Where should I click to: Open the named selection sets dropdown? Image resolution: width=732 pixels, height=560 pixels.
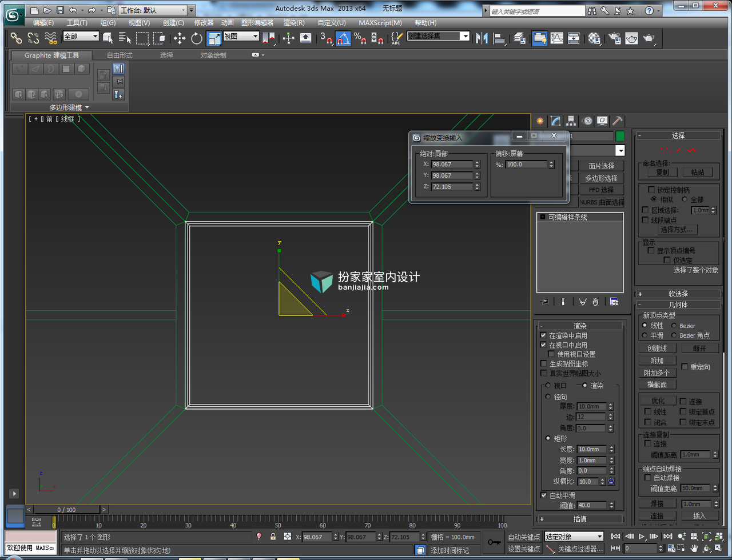coord(438,36)
